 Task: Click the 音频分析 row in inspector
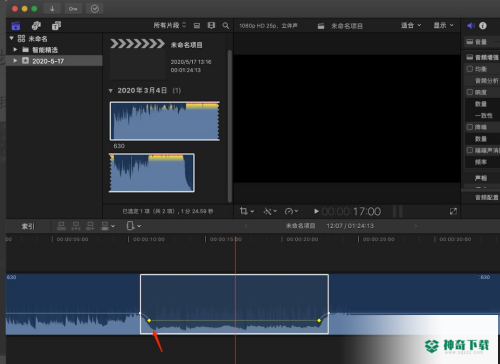486,81
